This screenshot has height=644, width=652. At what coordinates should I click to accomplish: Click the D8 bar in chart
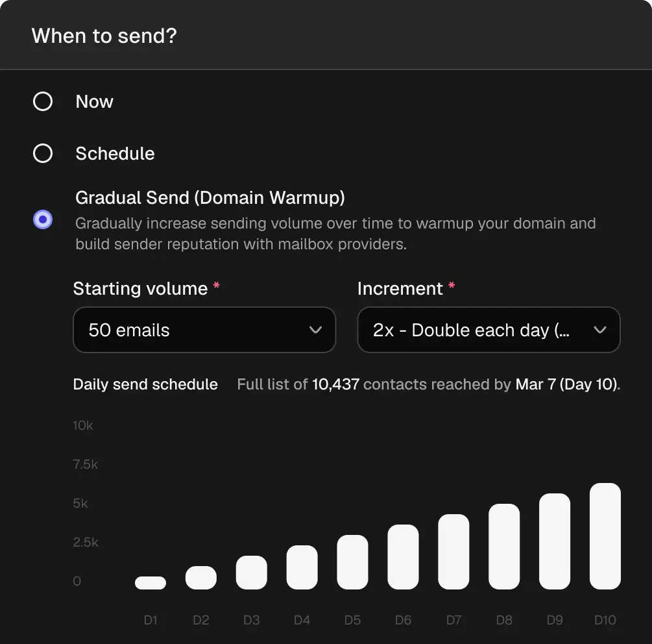(x=504, y=547)
